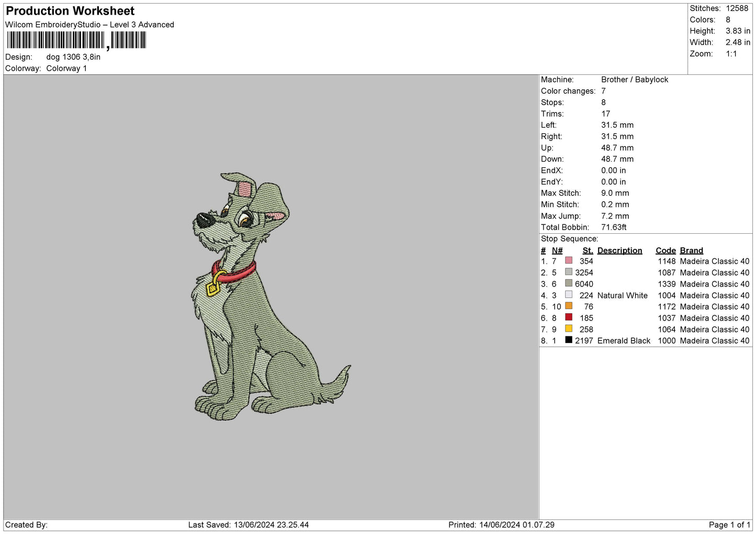Click the Max Jump value '7.2 mm'
The image size is (756, 534).
(x=615, y=216)
